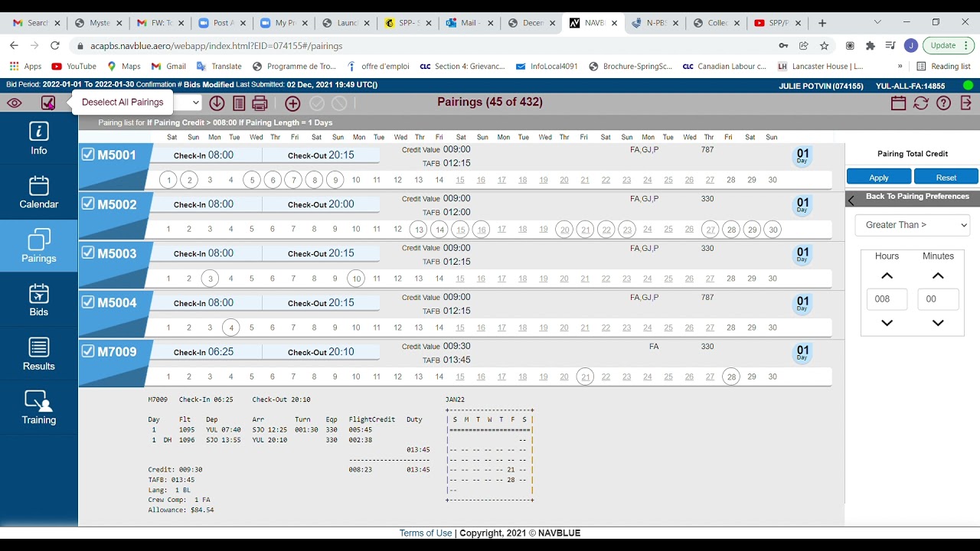Expand hidden bookmarks with double chevron
Screen dimensions: 980x551
point(900,67)
